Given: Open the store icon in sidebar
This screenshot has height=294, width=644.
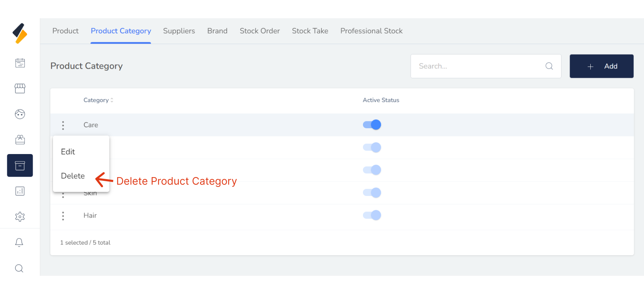Looking at the screenshot, I should [x=20, y=88].
